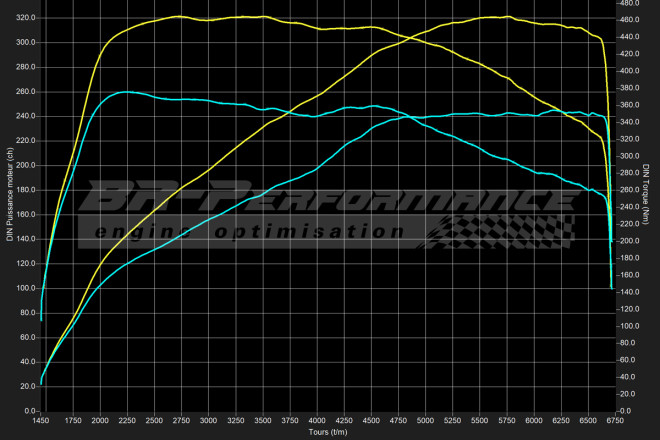
Task: Click cyan power curve at 6250 rpm
Action: (x=558, y=111)
